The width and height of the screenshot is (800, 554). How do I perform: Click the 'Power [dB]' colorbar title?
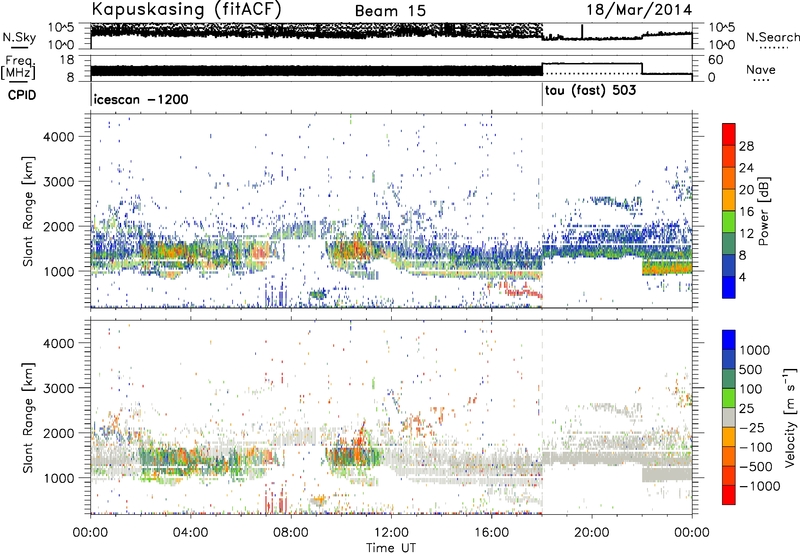click(x=763, y=211)
